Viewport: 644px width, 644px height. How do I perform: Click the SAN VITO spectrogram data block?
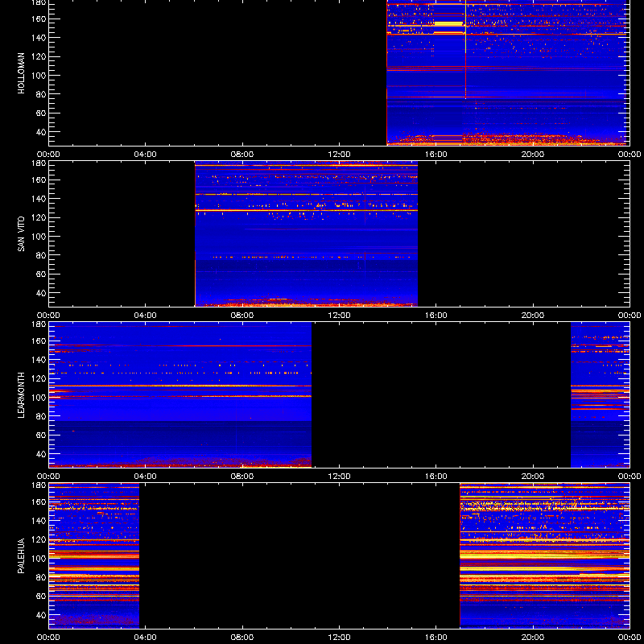pos(306,234)
